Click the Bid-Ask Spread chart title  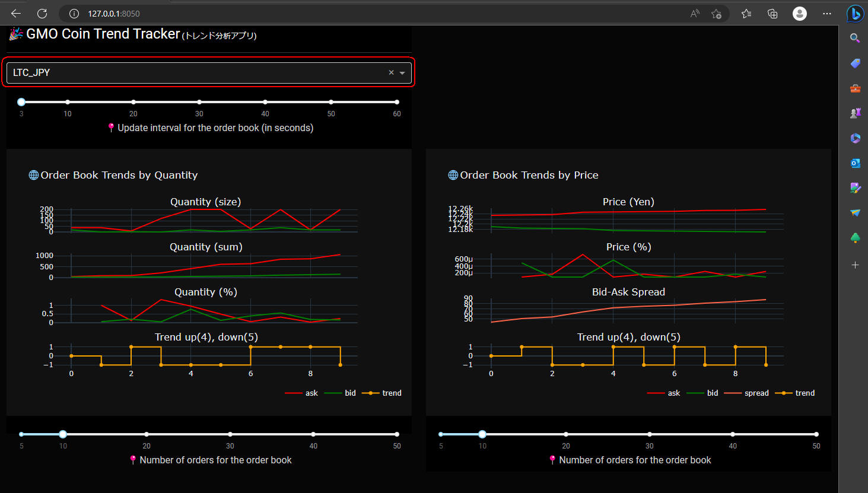628,292
